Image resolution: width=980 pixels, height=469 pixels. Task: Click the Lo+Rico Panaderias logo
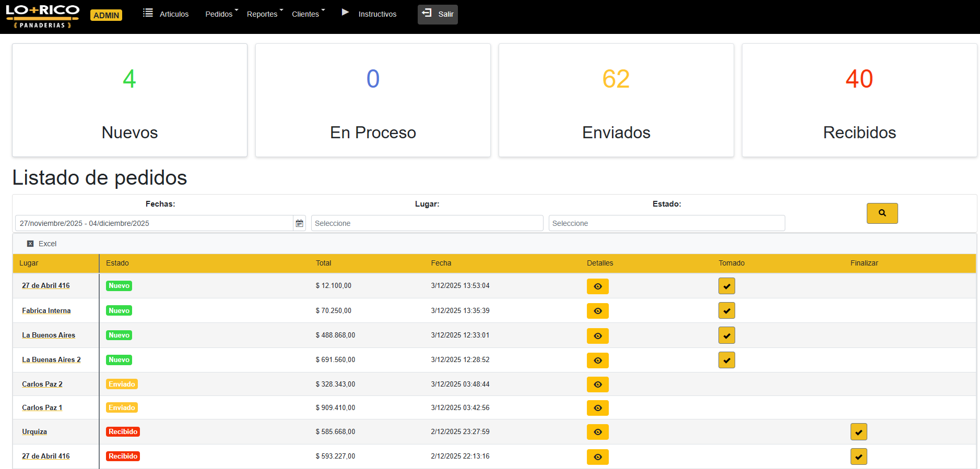tap(43, 16)
